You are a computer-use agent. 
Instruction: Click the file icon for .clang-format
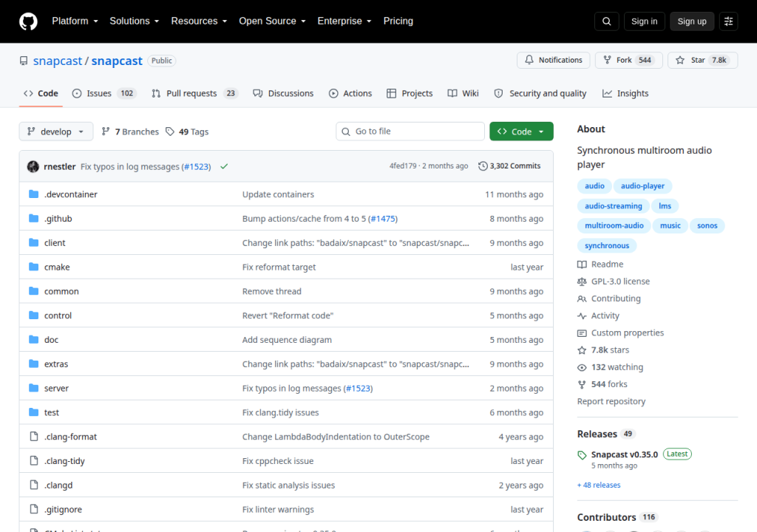(34, 437)
